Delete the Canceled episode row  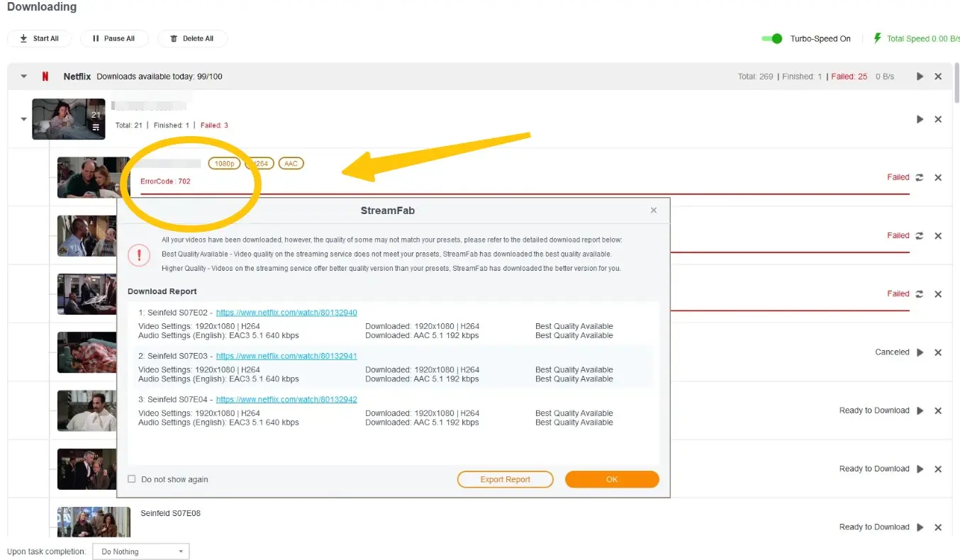coord(938,352)
